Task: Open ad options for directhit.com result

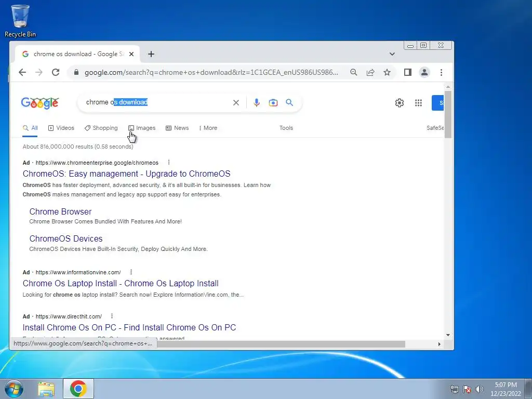Action: tap(112, 316)
